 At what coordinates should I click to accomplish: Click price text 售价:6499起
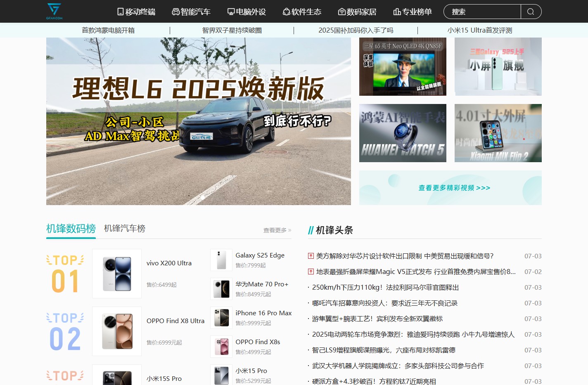[x=161, y=285]
